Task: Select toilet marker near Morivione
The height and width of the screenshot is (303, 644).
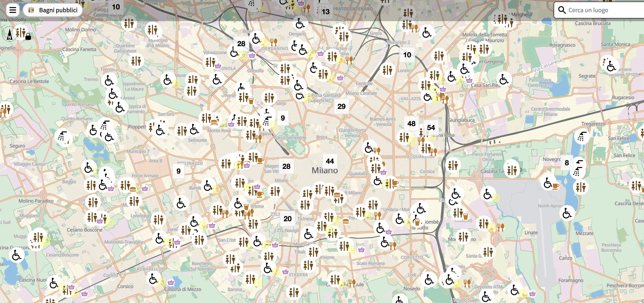Action: click(x=313, y=252)
